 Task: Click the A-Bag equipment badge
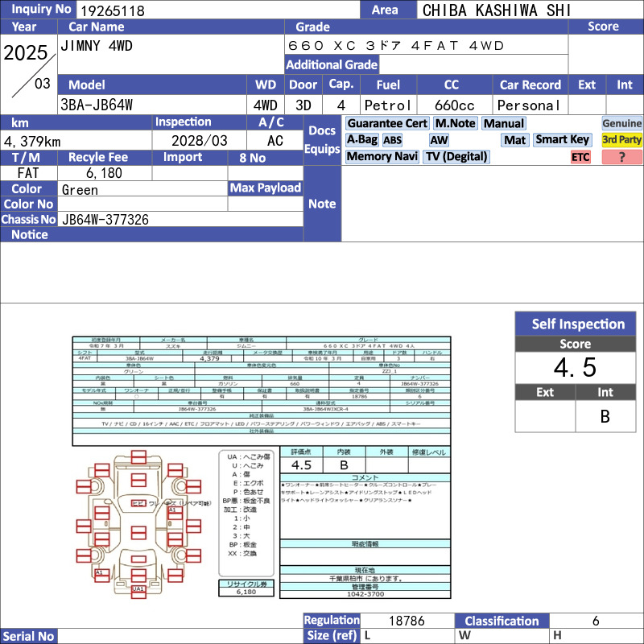point(361,139)
